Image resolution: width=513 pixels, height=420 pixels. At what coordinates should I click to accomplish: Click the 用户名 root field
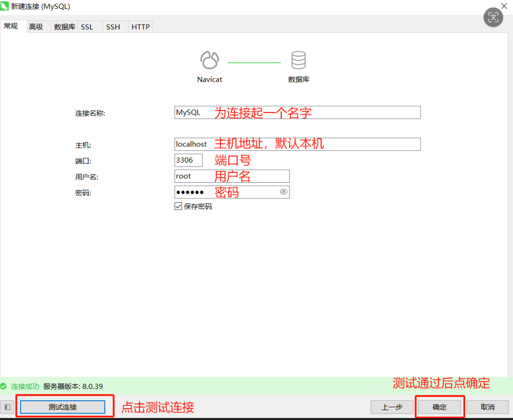pos(232,176)
